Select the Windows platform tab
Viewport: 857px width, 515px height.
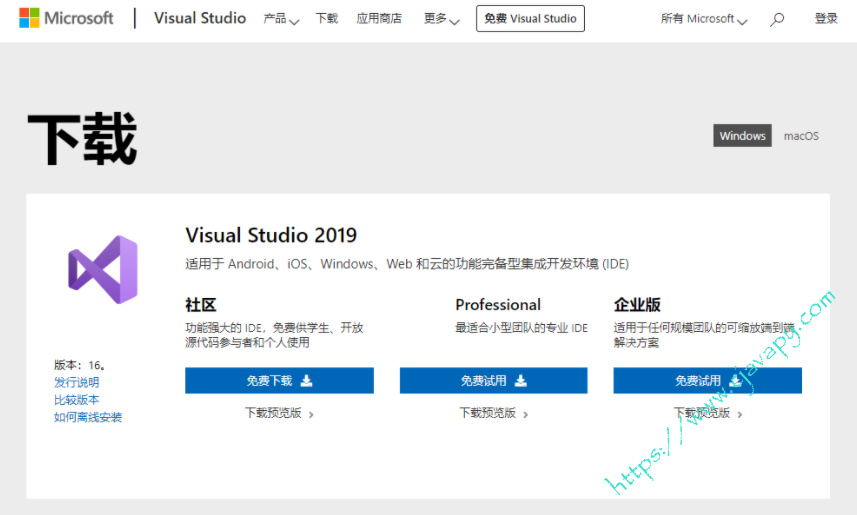742,136
